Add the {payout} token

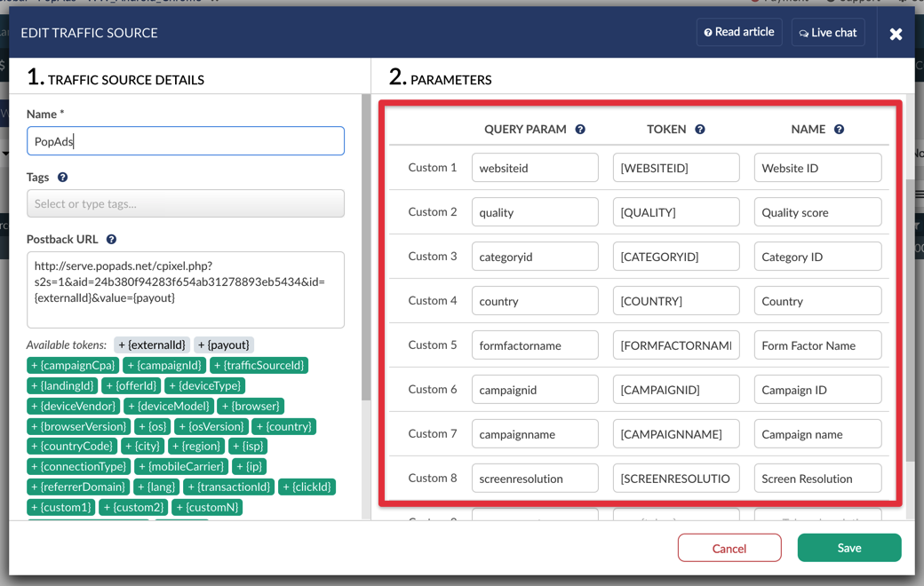[x=224, y=345]
